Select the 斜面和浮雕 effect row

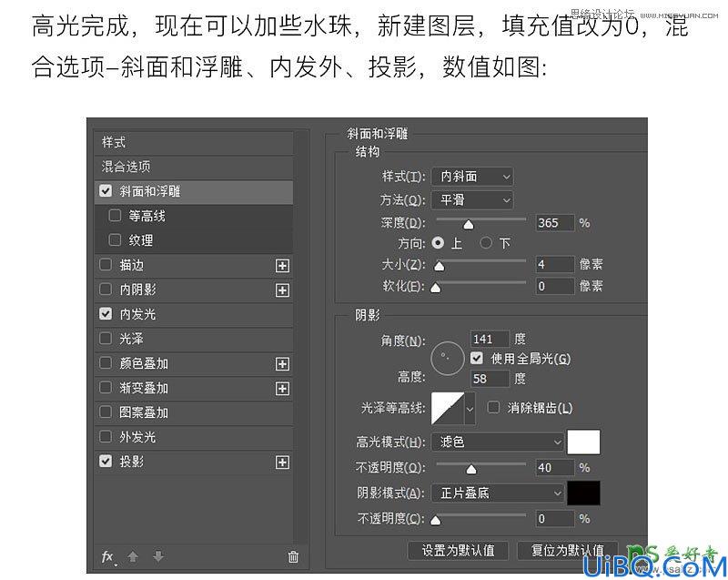[x=194, y=191]
